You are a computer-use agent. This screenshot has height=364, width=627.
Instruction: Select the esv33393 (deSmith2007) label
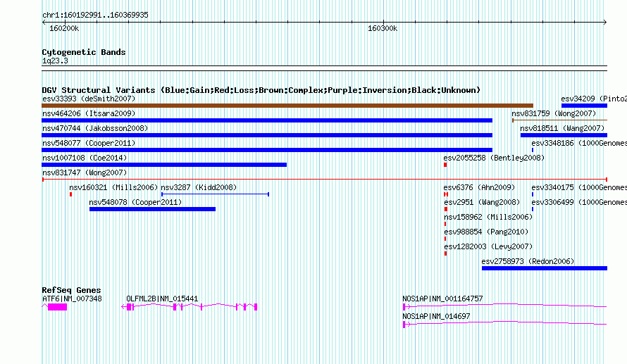click(x=89, y=99)
